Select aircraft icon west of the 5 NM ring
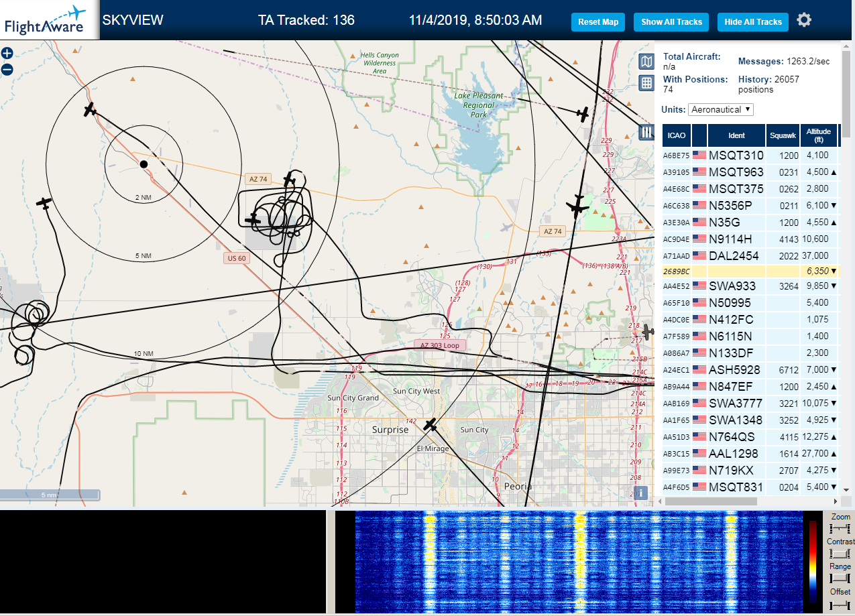 coord(44,202)
